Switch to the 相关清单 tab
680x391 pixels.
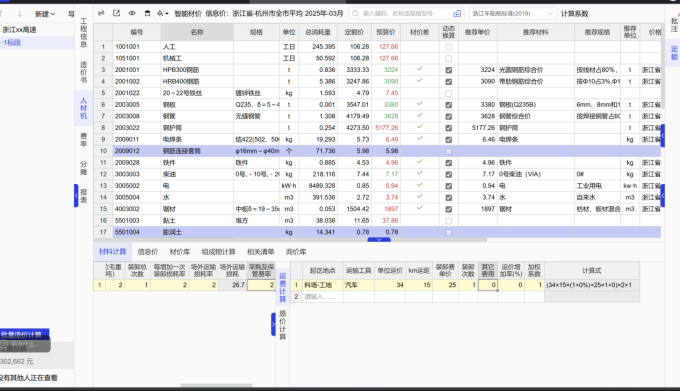click(x=260, y=252)
